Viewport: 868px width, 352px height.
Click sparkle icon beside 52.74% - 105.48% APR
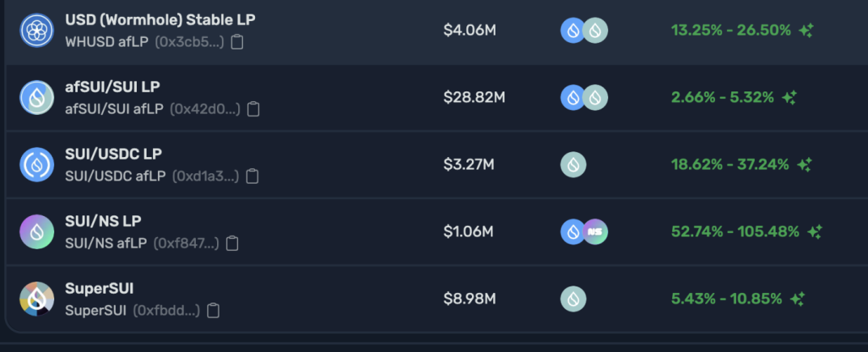[814, 231]
